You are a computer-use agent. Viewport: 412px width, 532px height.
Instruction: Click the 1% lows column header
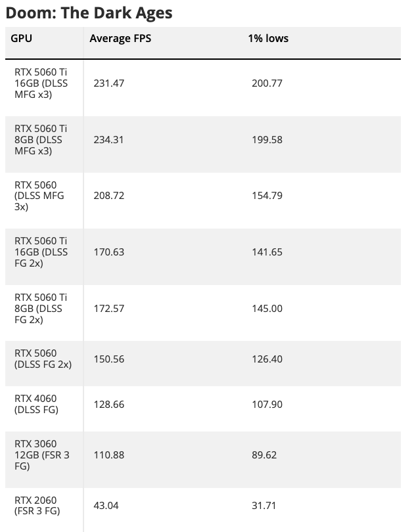(268, 38)
